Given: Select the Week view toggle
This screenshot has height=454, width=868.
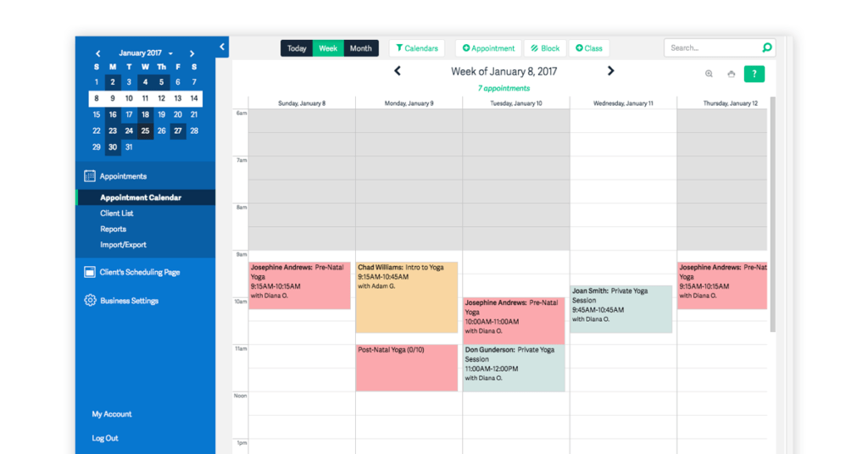Looking at the screenshot, I should click(x=328, y=48).
